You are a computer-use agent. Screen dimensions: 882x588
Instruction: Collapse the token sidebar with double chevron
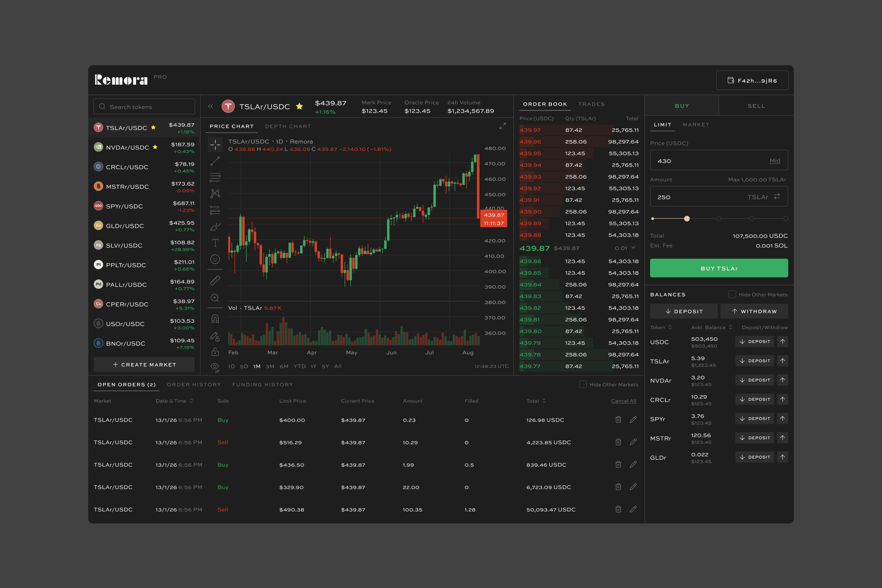pos(211,106)
